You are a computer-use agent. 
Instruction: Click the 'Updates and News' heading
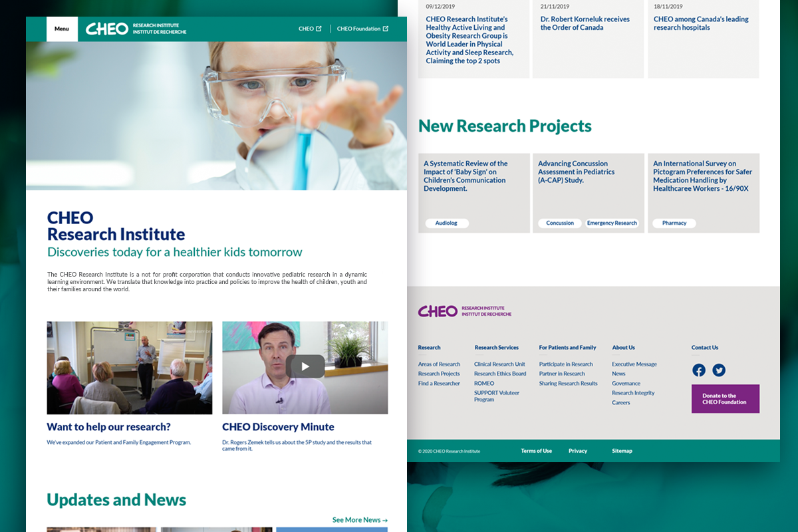pos(116,500)
